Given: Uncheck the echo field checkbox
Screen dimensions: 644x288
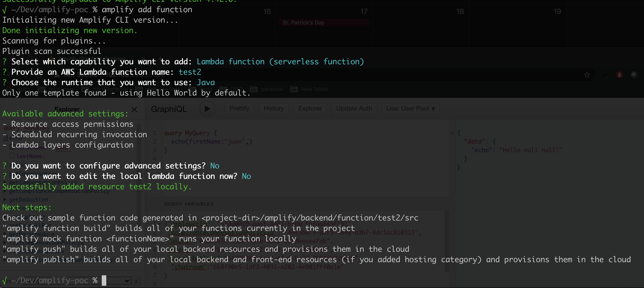Looking at the screenshot, I should [5, 138].
